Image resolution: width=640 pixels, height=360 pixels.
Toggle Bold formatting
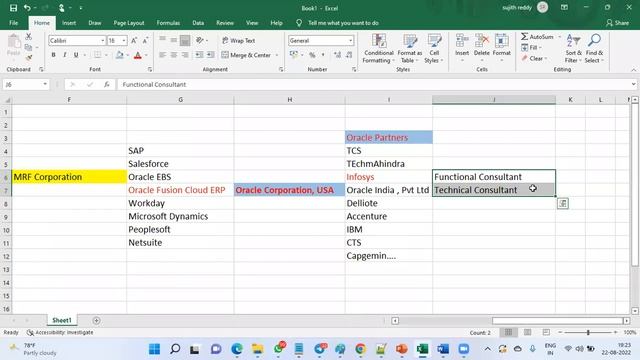[x=53, y=55]
